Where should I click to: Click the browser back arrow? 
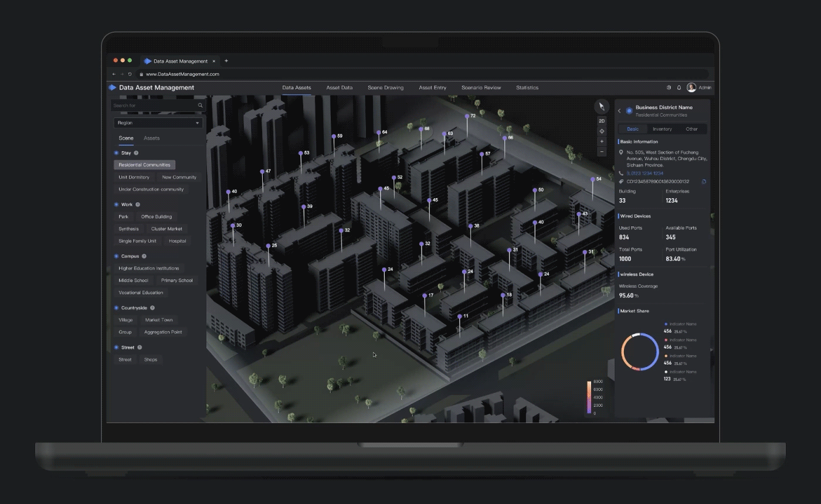tap(114, 74)
